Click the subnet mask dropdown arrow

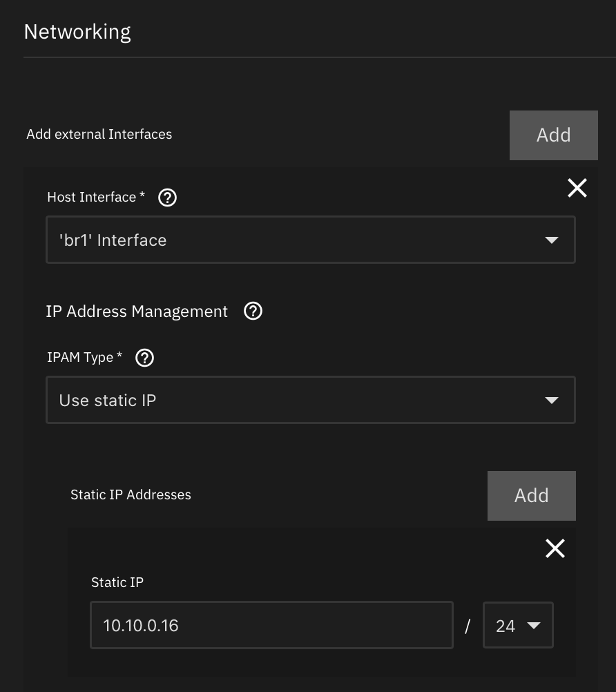[534, 626]
